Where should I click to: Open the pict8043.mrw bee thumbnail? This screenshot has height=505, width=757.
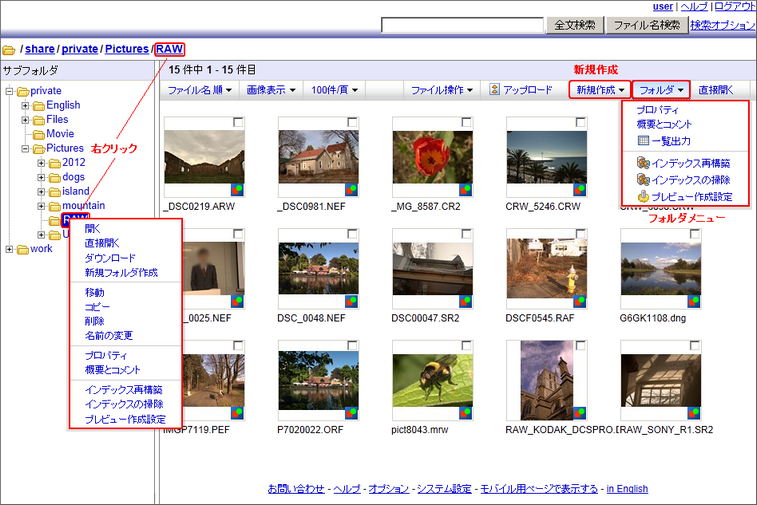pyautogui.click(x=432, y=381)
